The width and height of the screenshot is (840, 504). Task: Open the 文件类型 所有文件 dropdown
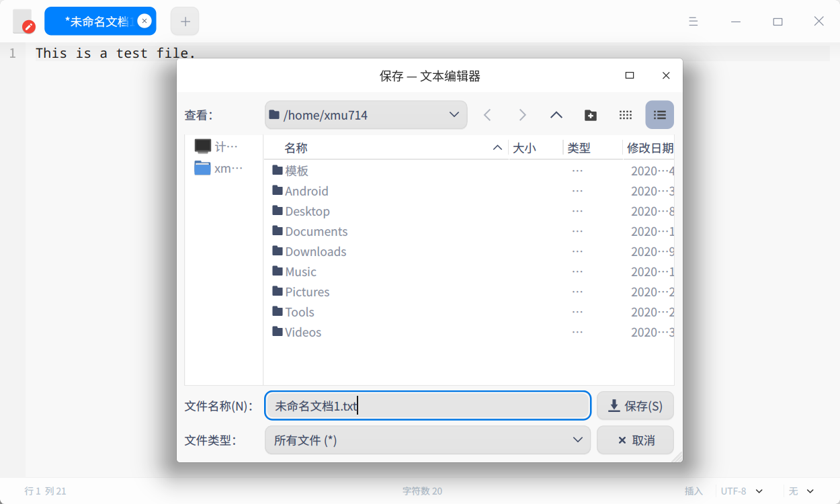click(428, 440)
